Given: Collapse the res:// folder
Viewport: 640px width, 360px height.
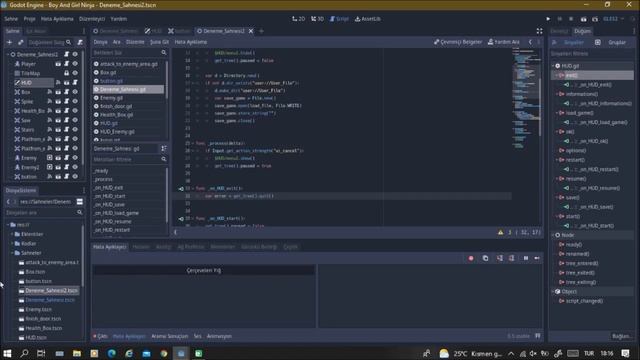Looking at the screenshot, I should coord(8,224).
